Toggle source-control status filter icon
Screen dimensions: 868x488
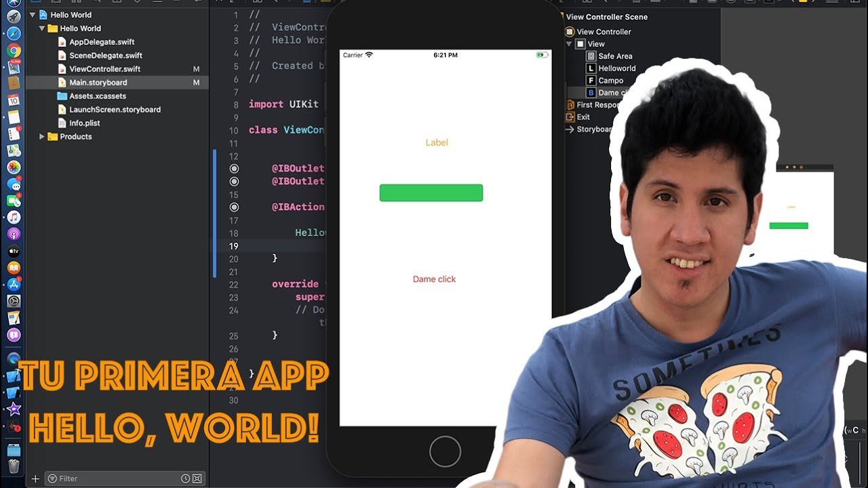[x=197, y=479]
